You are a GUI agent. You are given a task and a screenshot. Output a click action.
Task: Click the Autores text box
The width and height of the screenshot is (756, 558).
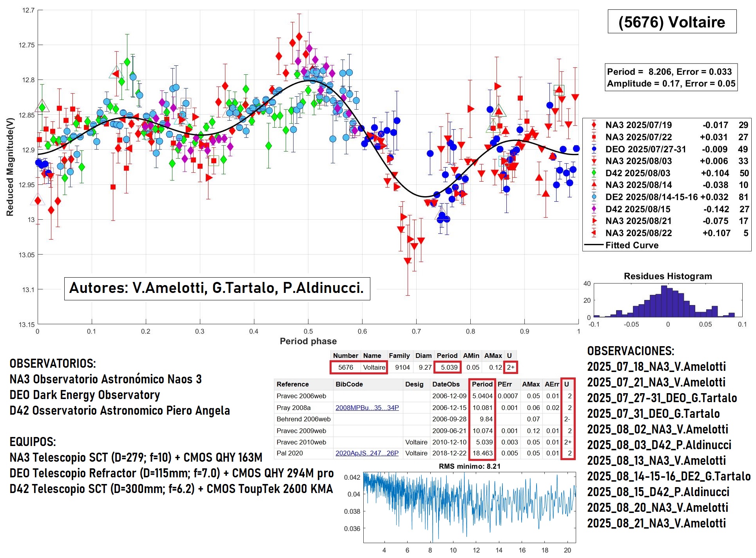217,288
